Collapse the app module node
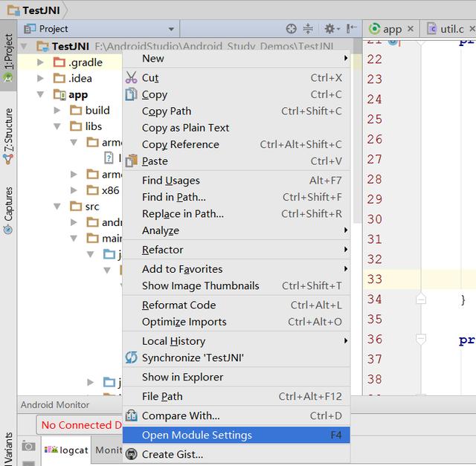 click(40, 94)
